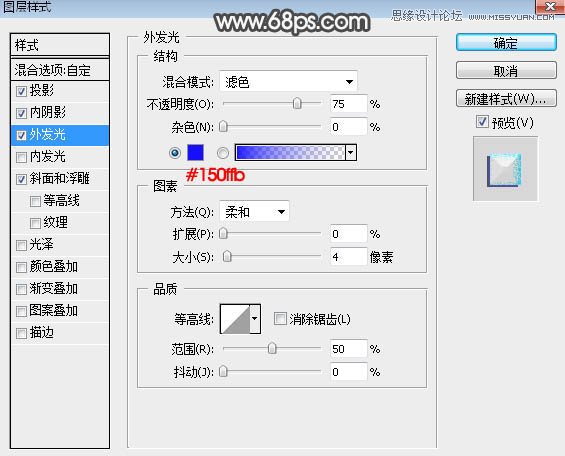Enable the 等高线 contour sub-option checkbox

click(35, 201)
